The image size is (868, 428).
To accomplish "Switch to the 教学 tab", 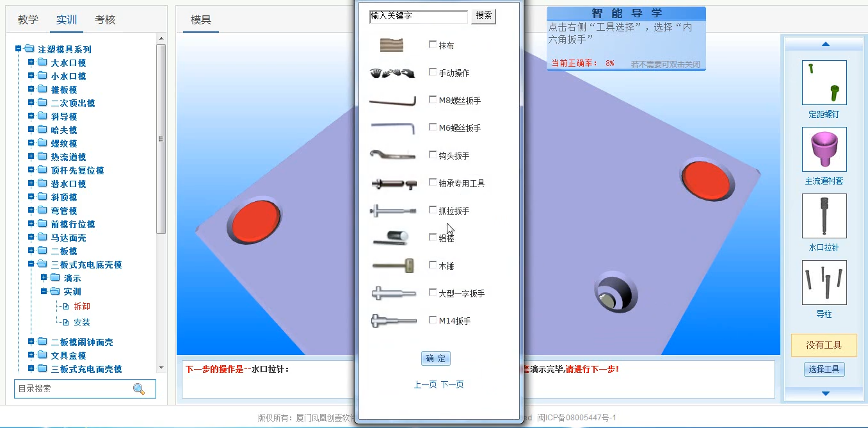I will tap(28, 20).
